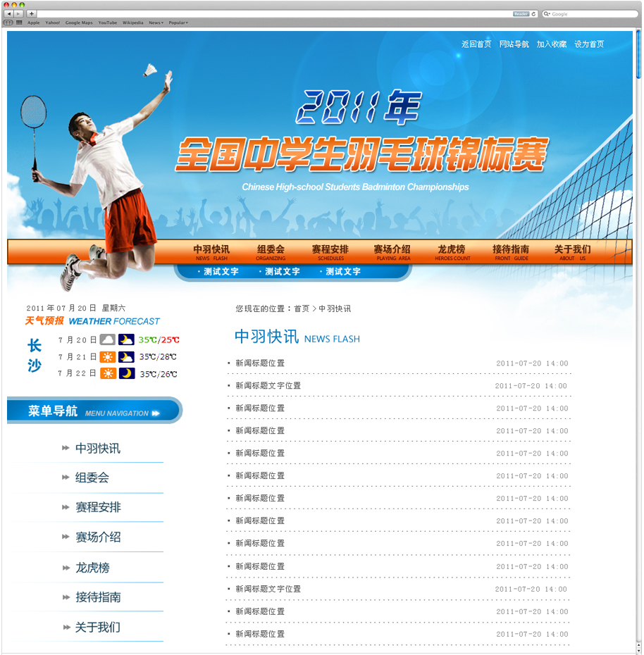This screenshot has height=655, width=644.
Task: Click the browser forward arrow button
Action: pyautogui.click(x=18, y=13)
